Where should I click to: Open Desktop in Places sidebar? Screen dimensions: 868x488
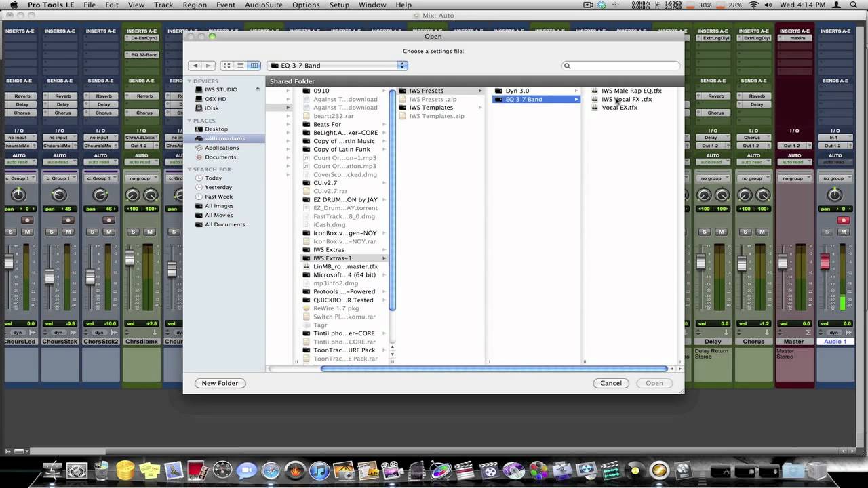(216, 129)
